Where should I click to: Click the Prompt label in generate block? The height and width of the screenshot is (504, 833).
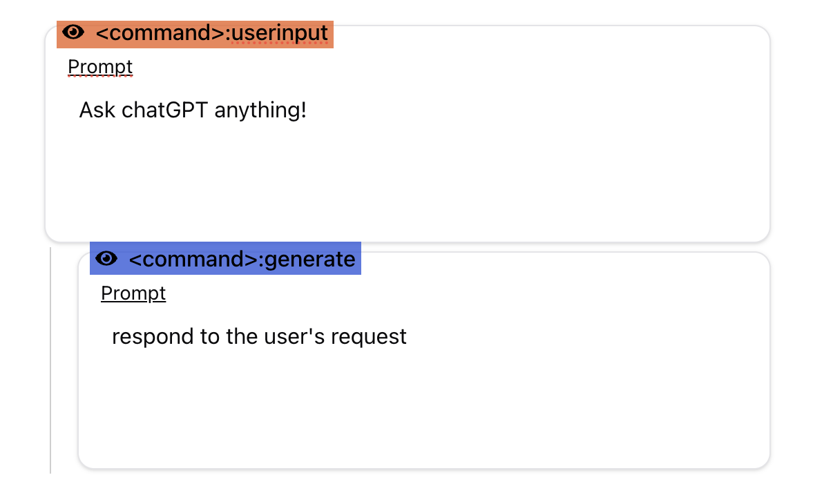coord(133,293)
